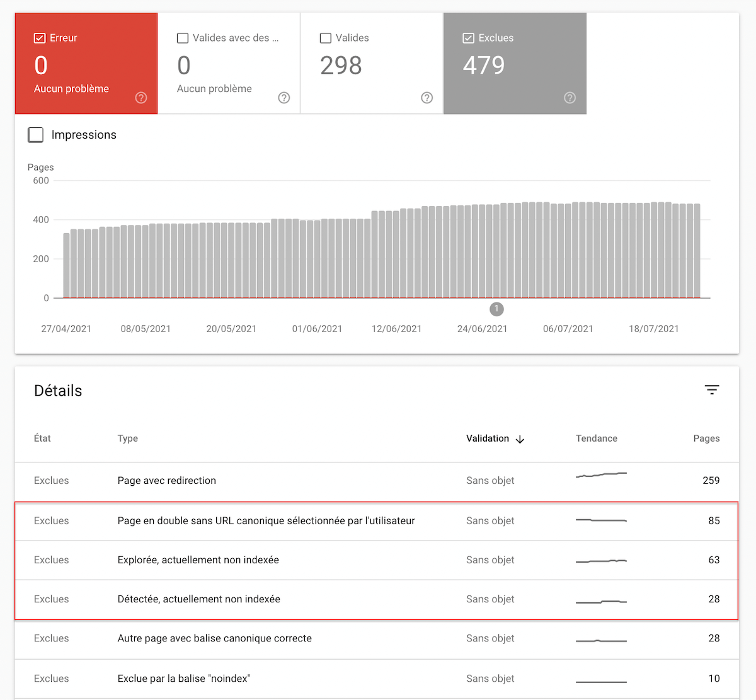
Task: Click the help icon on the Valides card
Action: click(427, 98)
